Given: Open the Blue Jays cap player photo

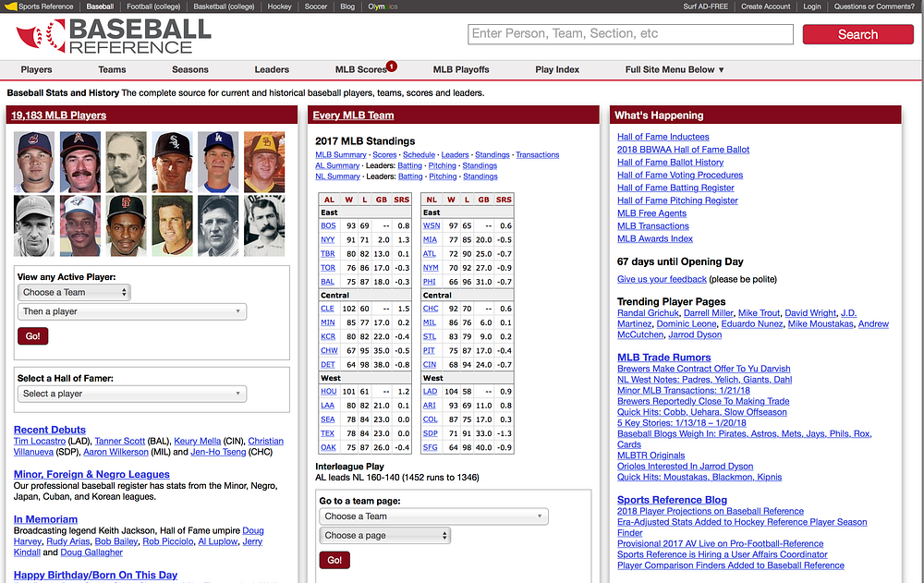Looking at the screenshot, I should 80,225.
